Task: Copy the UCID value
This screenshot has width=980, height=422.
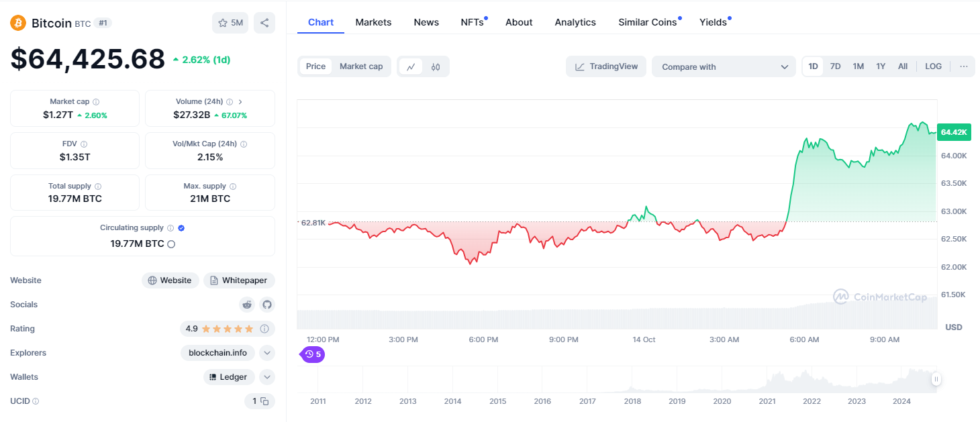Action: point(264,401)
